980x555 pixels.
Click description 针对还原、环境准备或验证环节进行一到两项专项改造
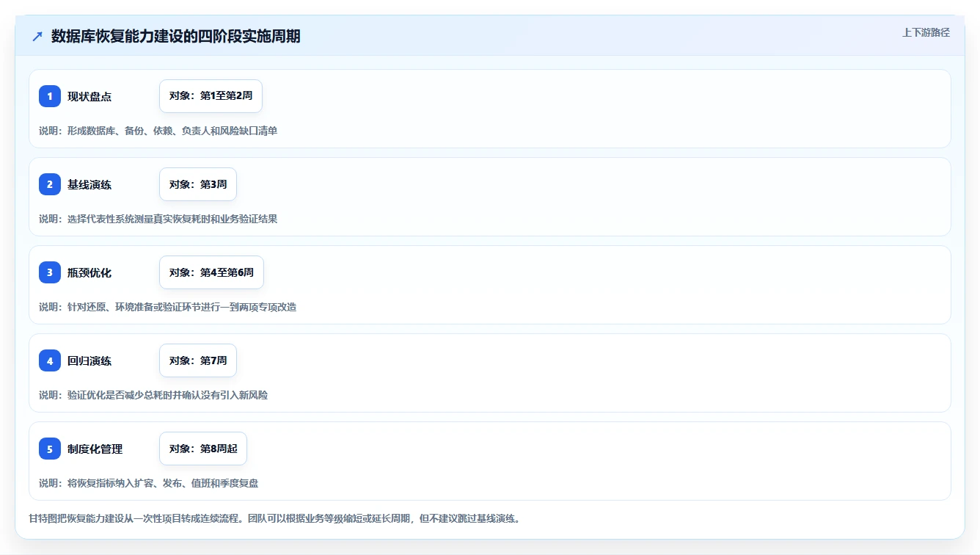[182, 307]
